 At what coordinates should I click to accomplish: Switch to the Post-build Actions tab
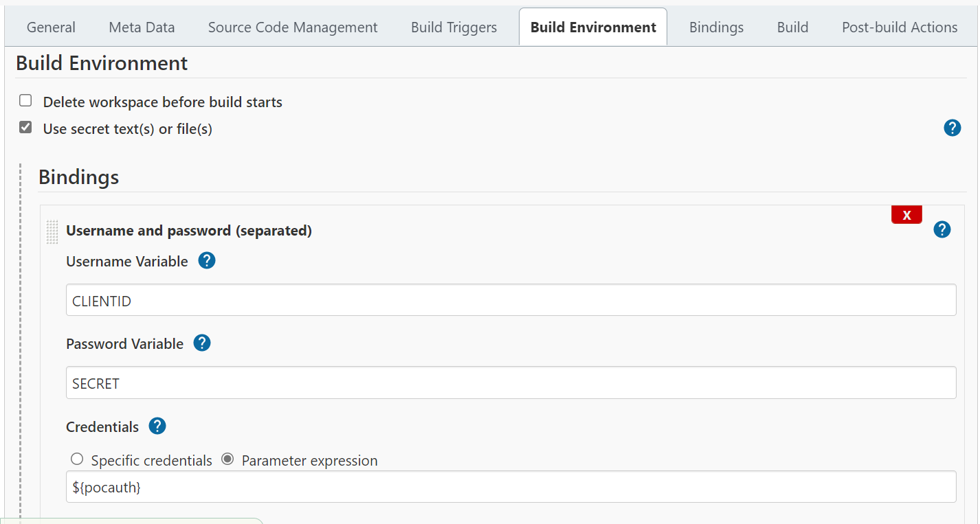pyautogui.click(x=899, y=27)
